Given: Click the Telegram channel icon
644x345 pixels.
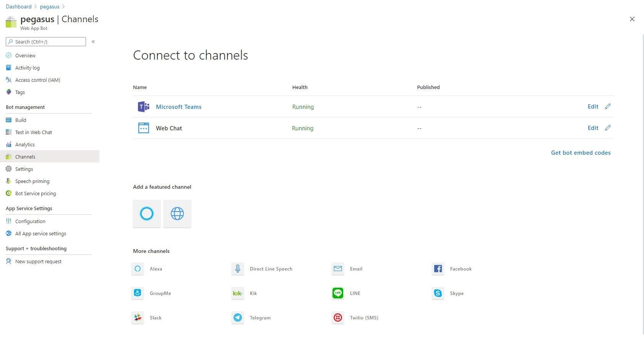Looking at the screenshot, I should click(x=238, y=317).
